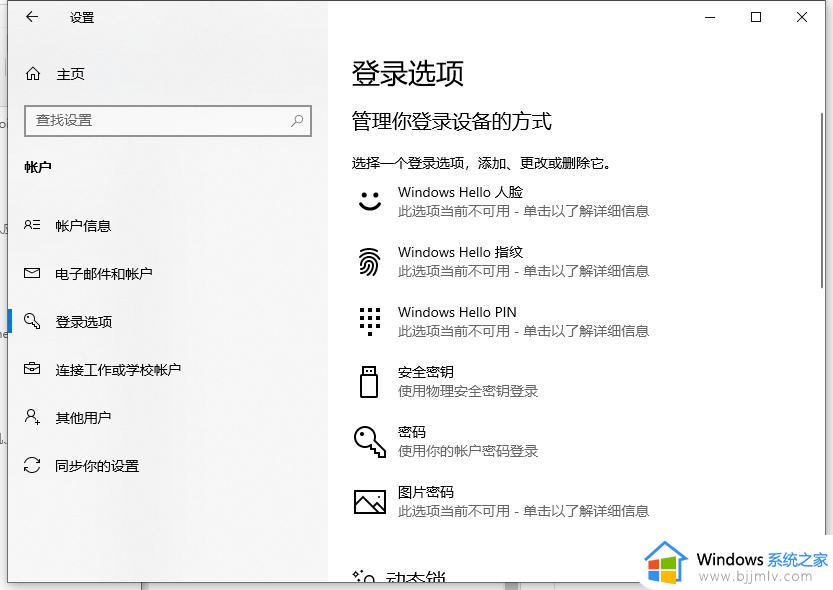This screenshot has width=833, height=590.
Task: Open 同步你的设置 in the sidebar
Action: (97, 466)
